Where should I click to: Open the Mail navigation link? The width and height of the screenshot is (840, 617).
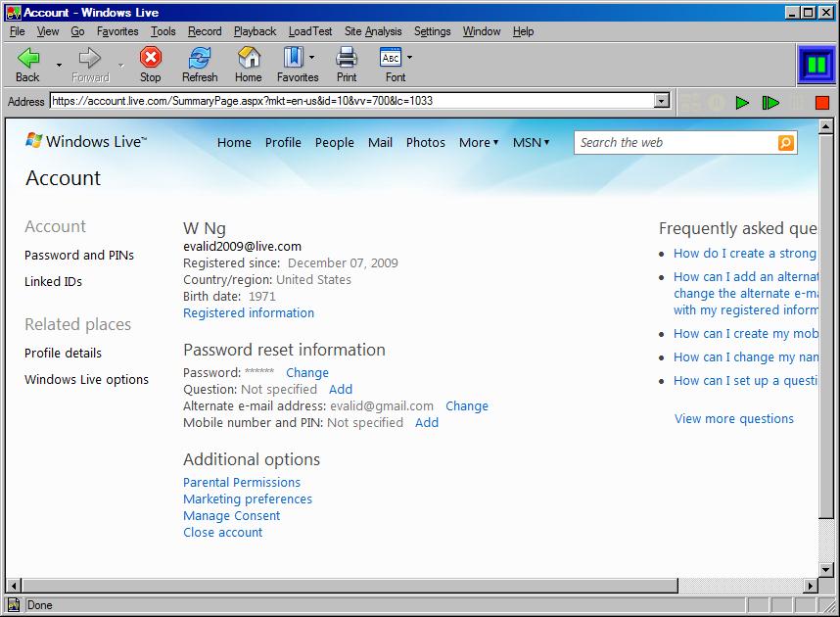pos(380,143)
